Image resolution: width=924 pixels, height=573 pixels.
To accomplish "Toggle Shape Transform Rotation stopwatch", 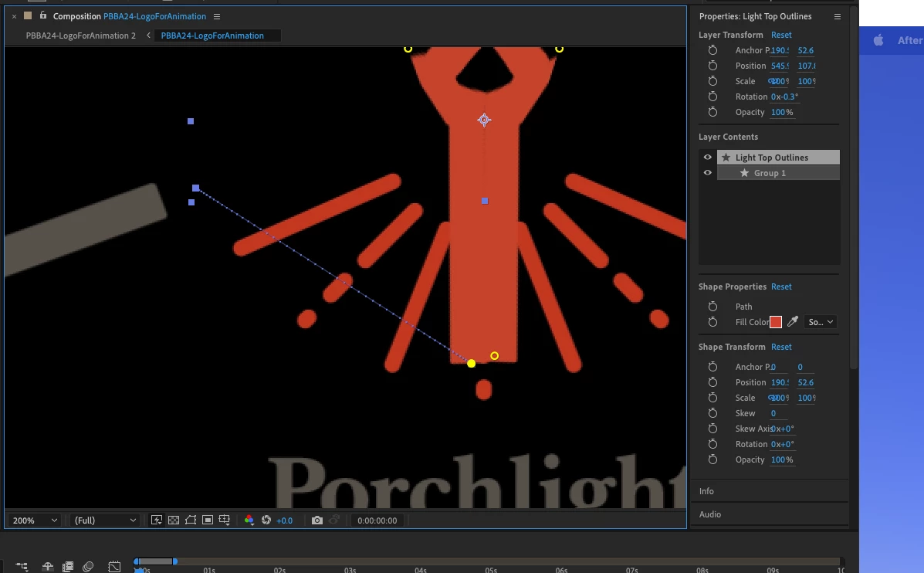I will pyautogui.click(x=712, y=444).
